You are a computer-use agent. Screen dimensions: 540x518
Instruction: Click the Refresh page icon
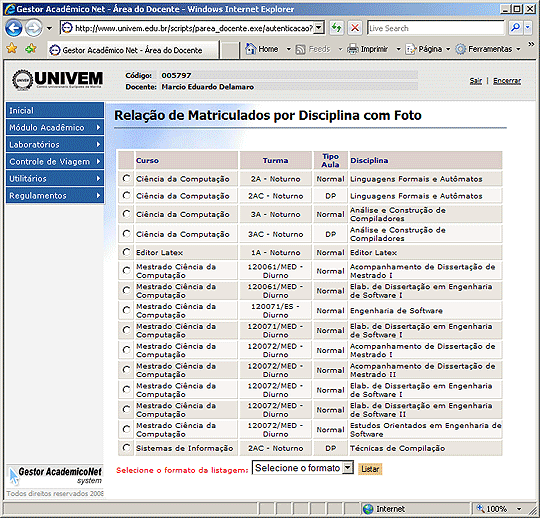tap(336, 28)
